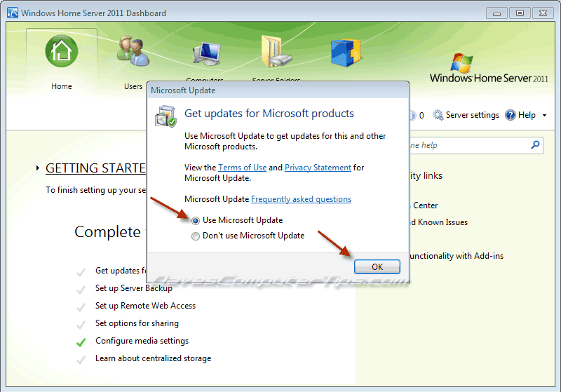
Task: Click the Server settings gear icon
Action: pos(438,115)
